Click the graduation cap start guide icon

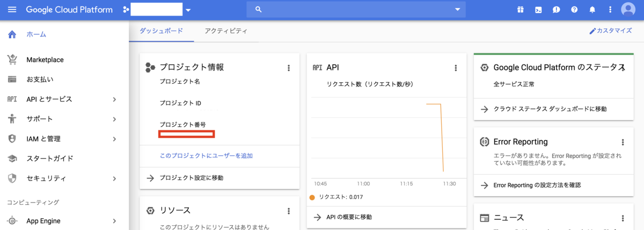(12, 159)
